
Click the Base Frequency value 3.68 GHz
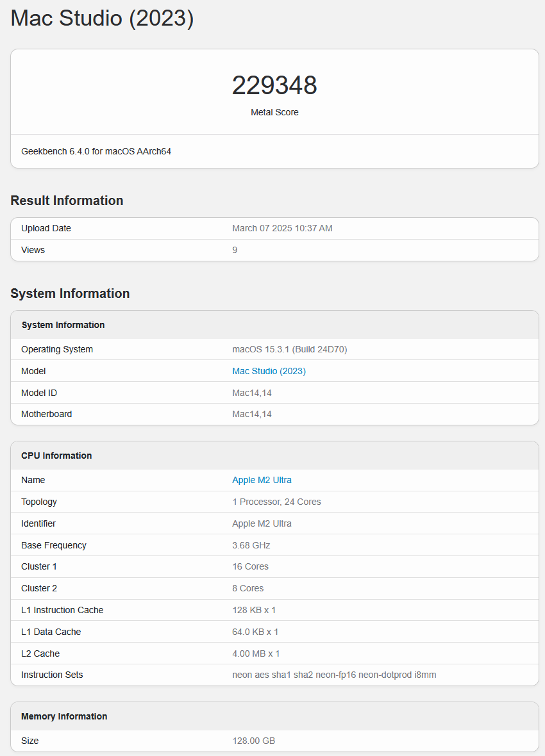click(251, 545)
